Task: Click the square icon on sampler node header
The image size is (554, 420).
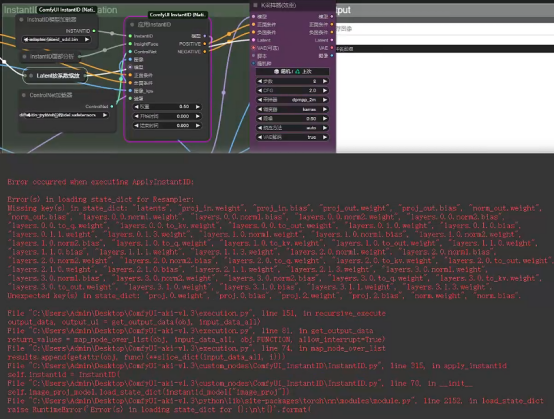Action: [255, 5]
